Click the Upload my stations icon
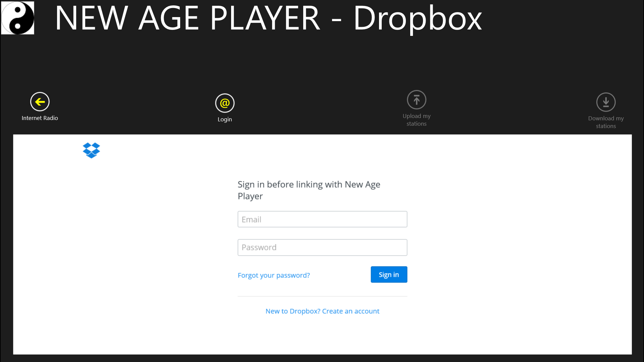 [417, 100]
